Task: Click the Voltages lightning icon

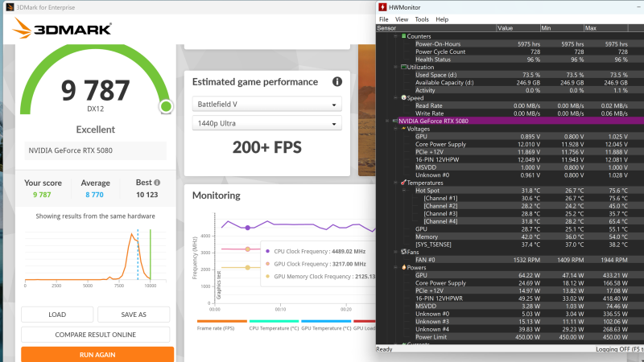Action: (403, 129)
